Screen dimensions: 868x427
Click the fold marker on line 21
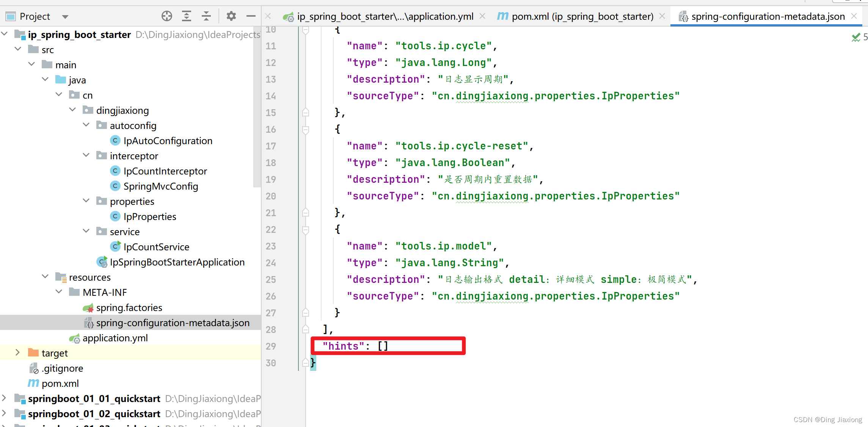click(x=306, y=213)
